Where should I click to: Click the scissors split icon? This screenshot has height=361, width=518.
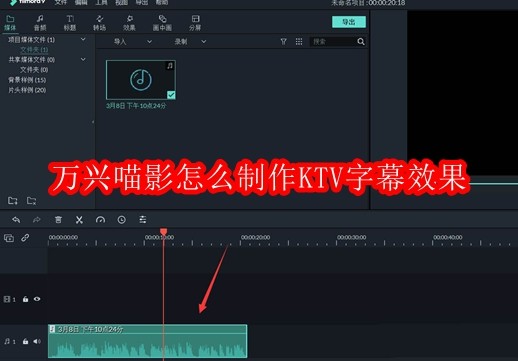point(79,220)
